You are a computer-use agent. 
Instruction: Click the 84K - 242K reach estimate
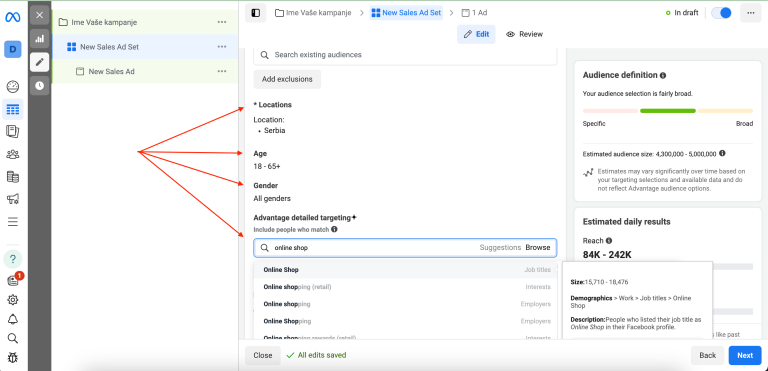coord(607,255)
